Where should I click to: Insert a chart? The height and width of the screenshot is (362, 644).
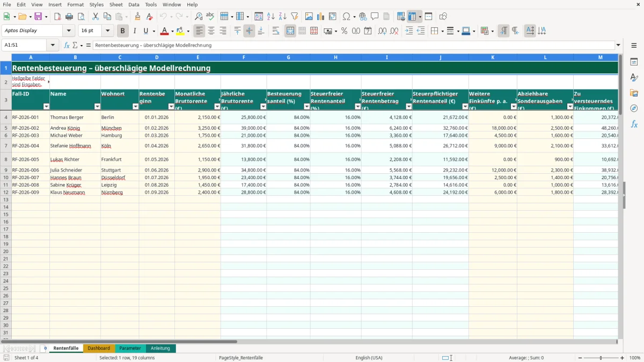coord(321,17)
